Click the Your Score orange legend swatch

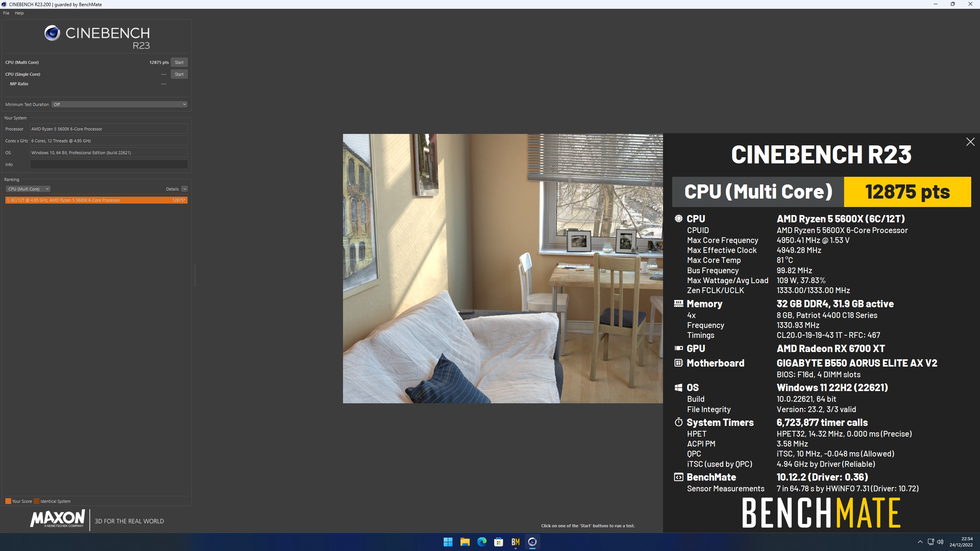pyautogui.click(x=8, y=501)
